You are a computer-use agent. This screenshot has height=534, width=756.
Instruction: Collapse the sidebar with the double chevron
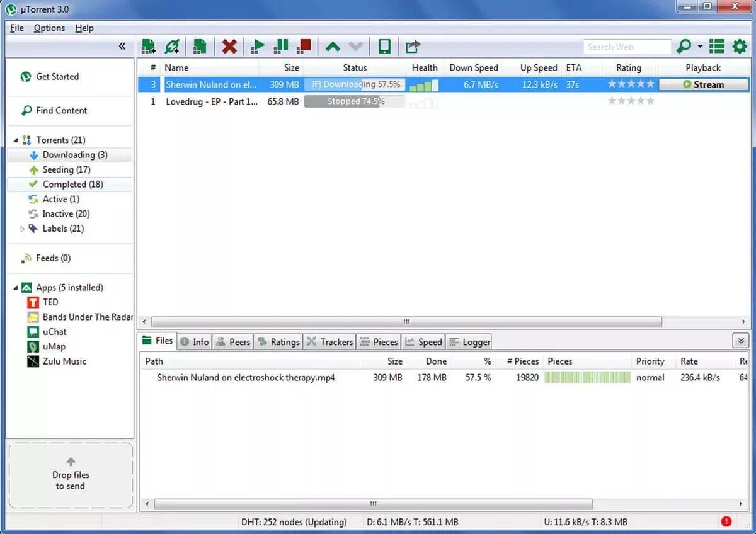123,46
